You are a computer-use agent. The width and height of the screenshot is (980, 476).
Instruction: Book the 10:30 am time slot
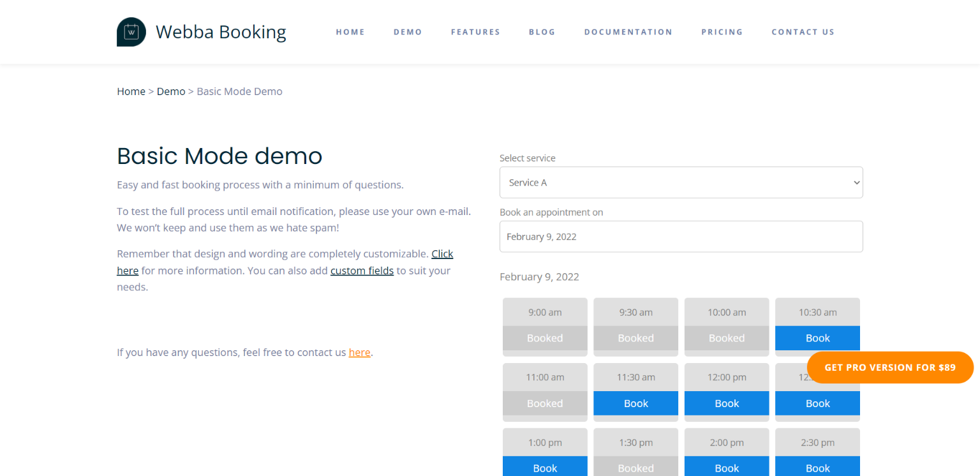point(817,338)
